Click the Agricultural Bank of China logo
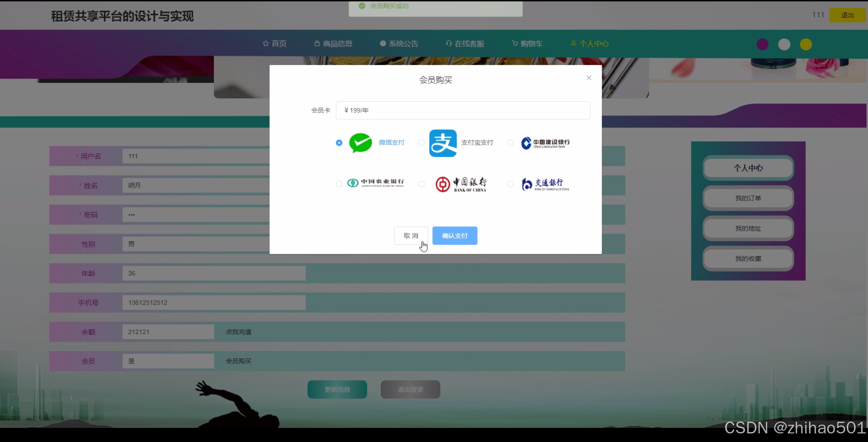 (376, 183)
